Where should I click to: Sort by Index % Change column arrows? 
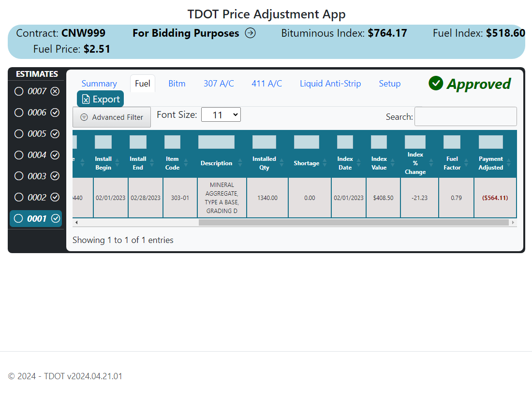click(431, 163)
